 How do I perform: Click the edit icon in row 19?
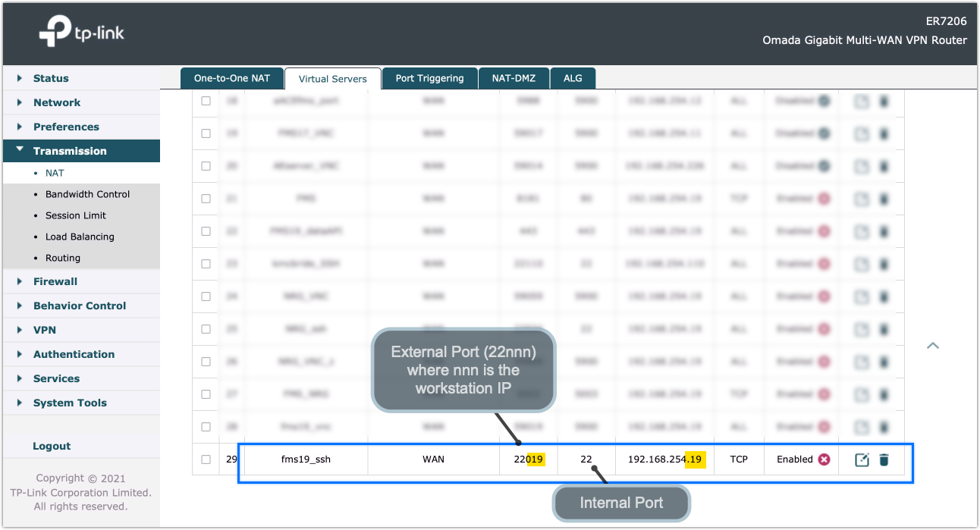click(x=862, y=133)
